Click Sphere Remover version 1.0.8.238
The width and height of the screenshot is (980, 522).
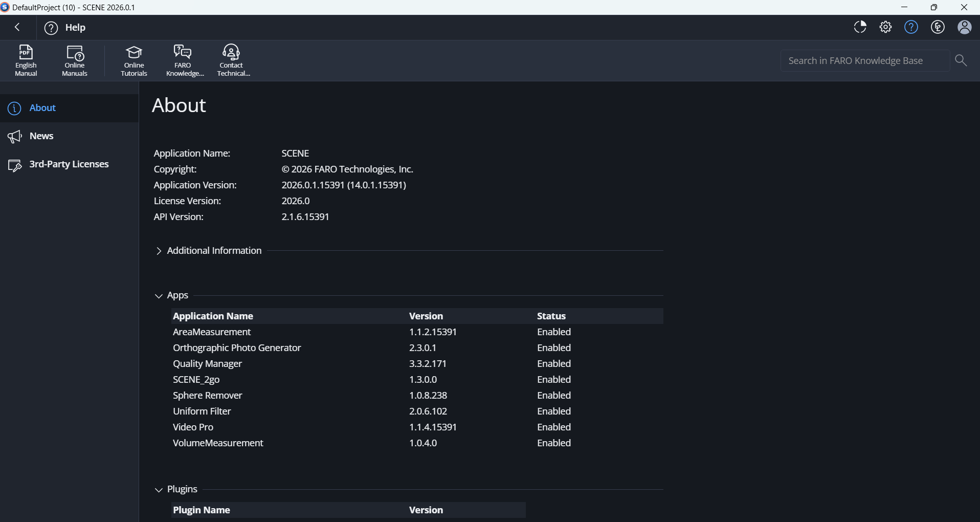point(428,396)
